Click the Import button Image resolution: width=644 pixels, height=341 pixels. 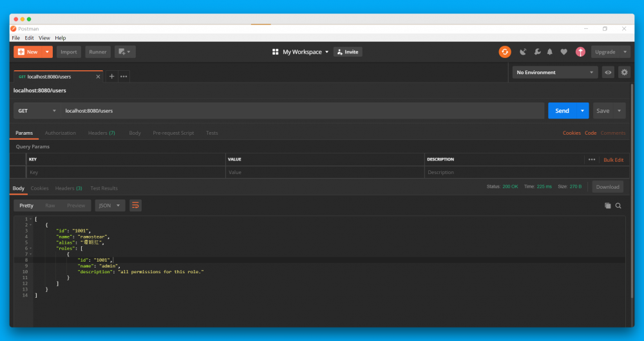click(69, 52)
